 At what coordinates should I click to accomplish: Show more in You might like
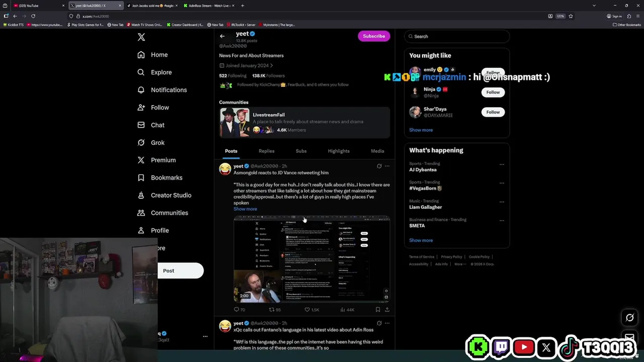421,130
